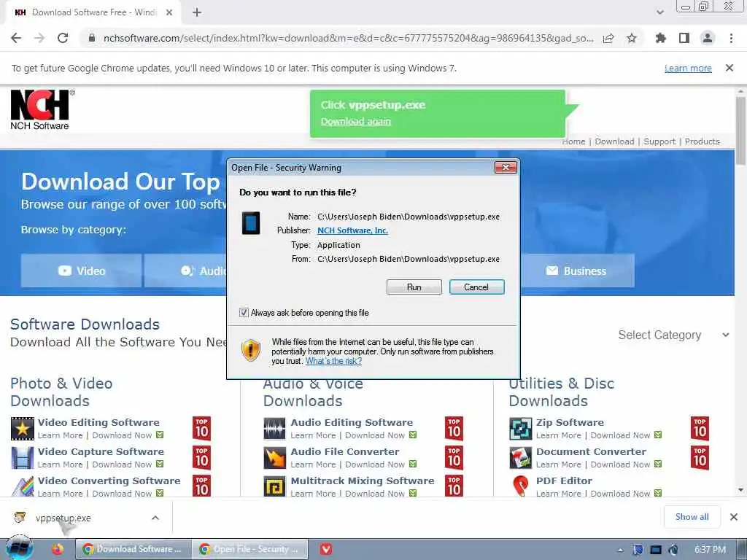
Task: Click the Download again link in the green popup
Action: point(355,122)
